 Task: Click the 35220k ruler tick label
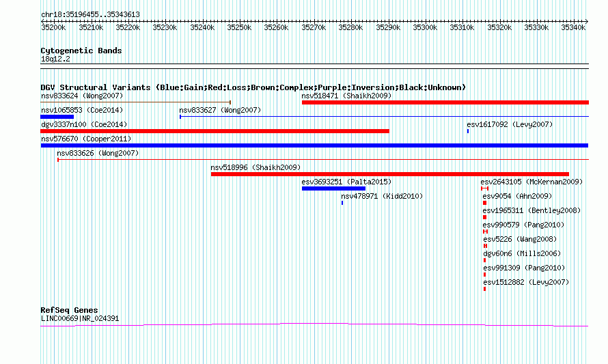pos(128,27)
